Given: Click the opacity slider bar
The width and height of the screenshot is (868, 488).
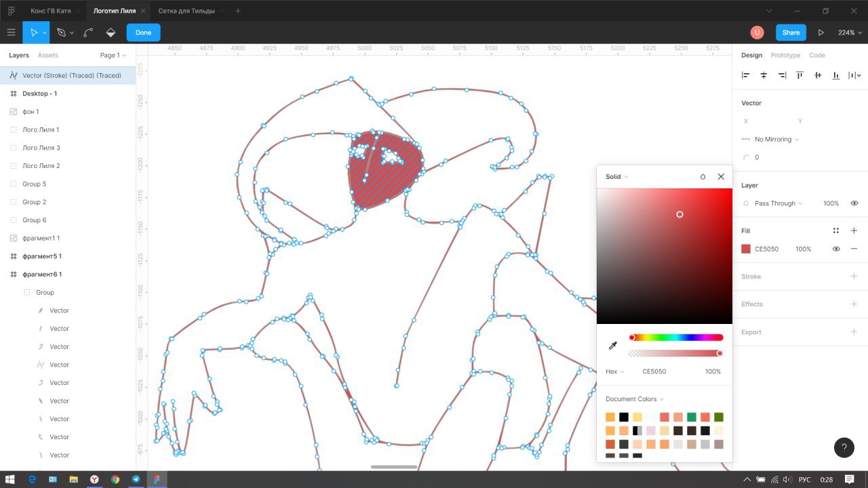Looking at the screenshot, I should coord(676,353).
